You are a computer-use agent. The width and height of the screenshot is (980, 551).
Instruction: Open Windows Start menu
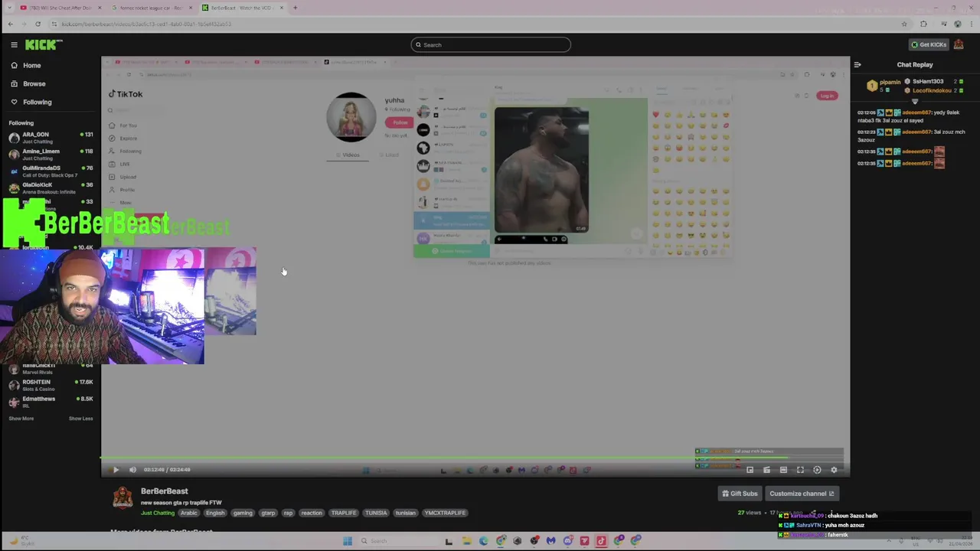click(348, 541)
